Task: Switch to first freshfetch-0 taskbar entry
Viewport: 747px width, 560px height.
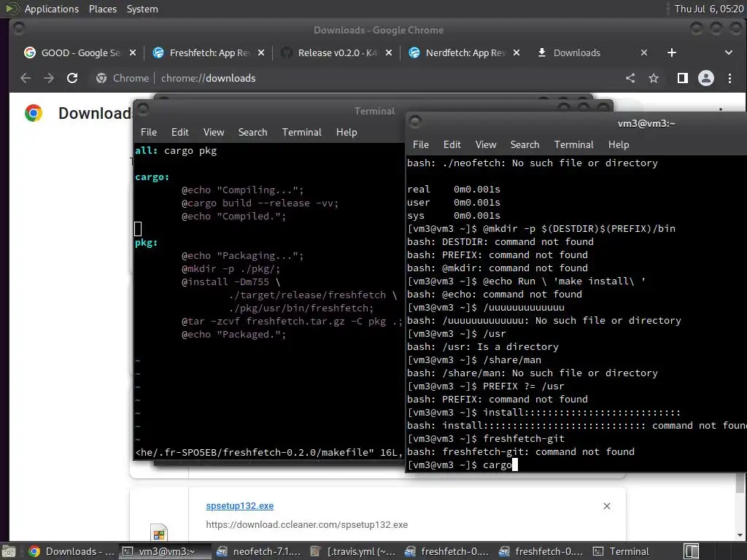Action: coord(446,551)
